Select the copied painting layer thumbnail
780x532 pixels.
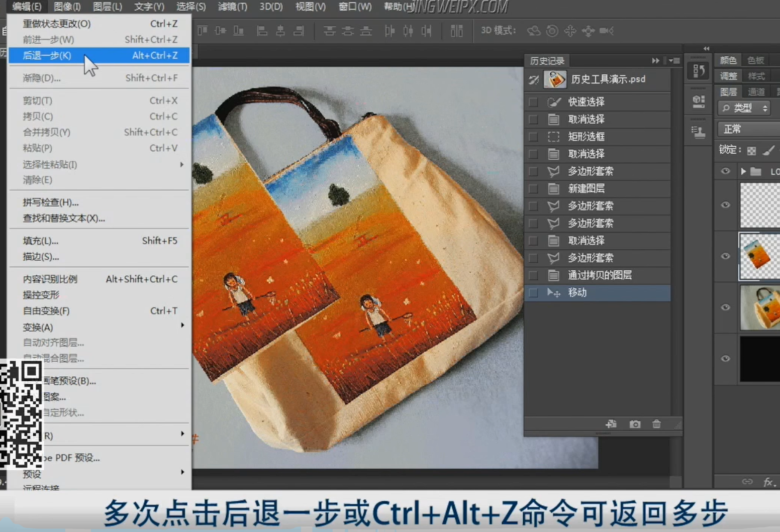pos(759,256)
